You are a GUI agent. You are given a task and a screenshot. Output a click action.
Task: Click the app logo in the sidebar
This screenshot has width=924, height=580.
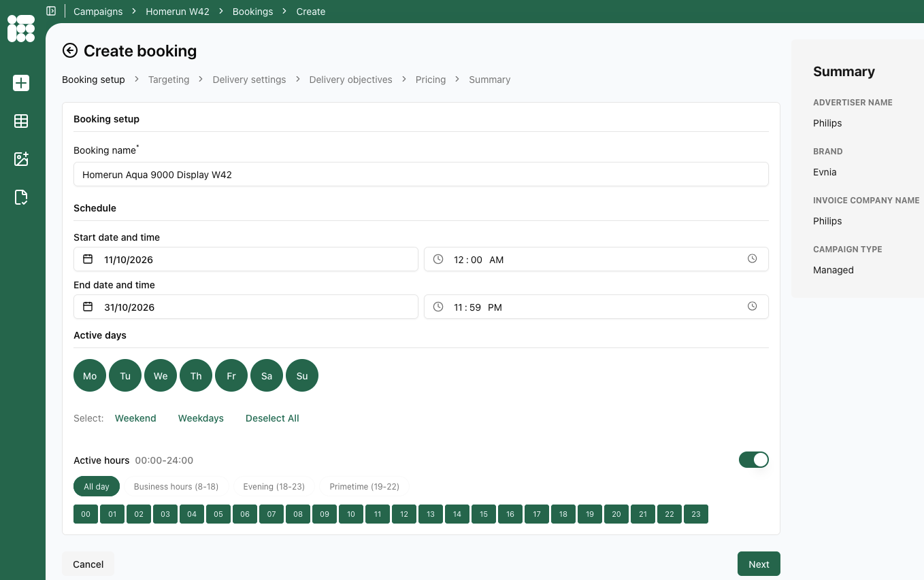click(21, 29)
